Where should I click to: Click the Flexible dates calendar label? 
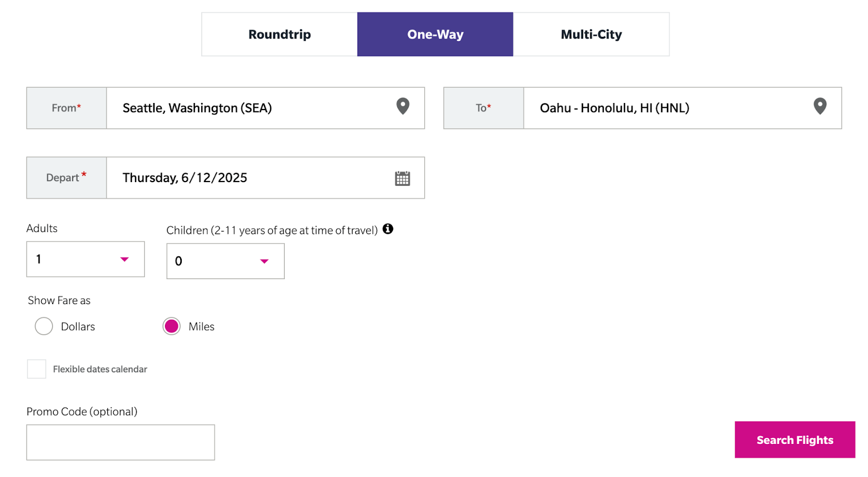tap(100, 369)
